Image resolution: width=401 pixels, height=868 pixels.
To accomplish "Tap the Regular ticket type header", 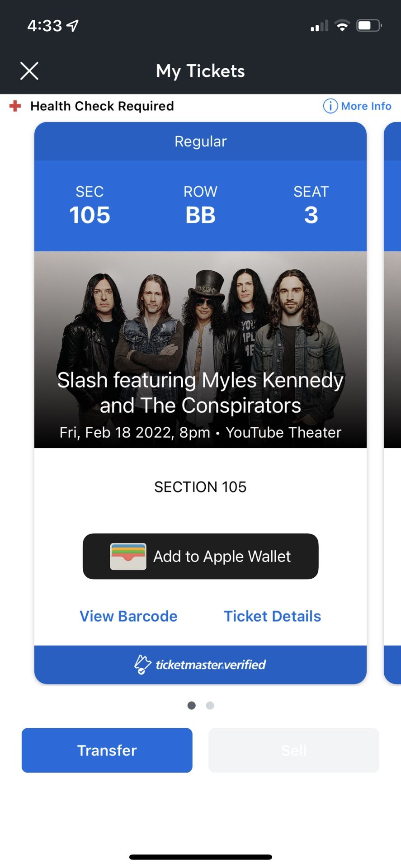I will coord(200,142).
